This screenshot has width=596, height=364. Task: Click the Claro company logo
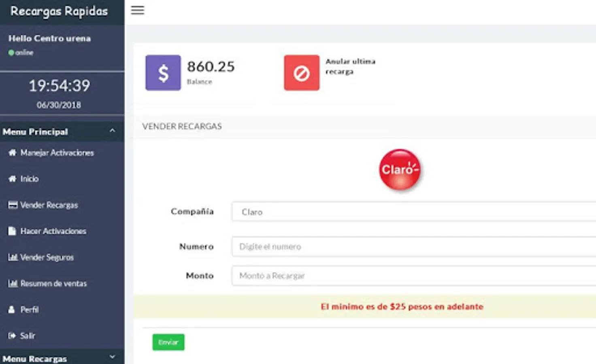(x=400, y=169)
